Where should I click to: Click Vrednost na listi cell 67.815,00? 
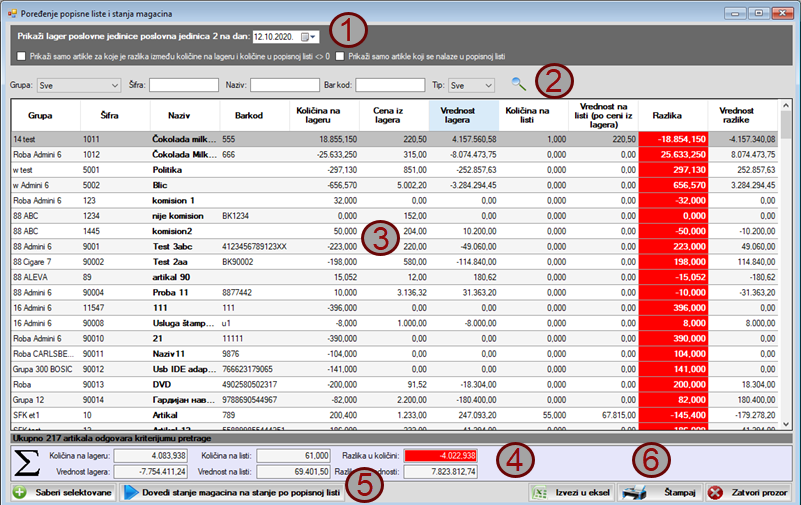(x=603, y=415)
